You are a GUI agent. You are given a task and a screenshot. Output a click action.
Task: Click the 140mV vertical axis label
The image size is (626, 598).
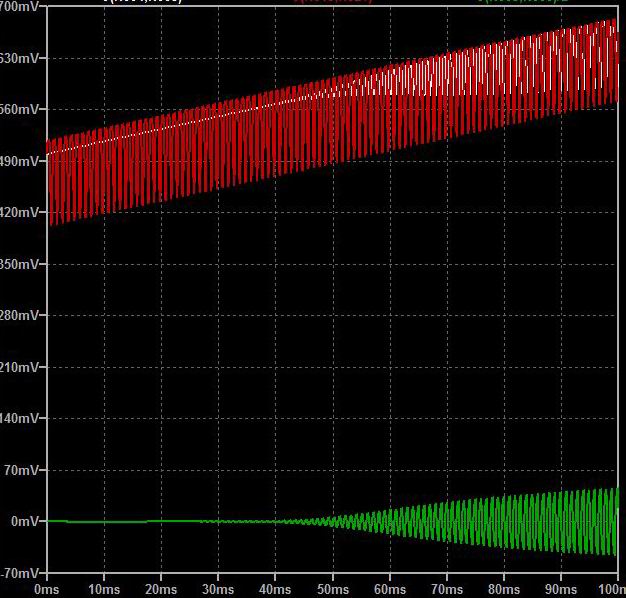pyautogui.click(x=20, y=418)
